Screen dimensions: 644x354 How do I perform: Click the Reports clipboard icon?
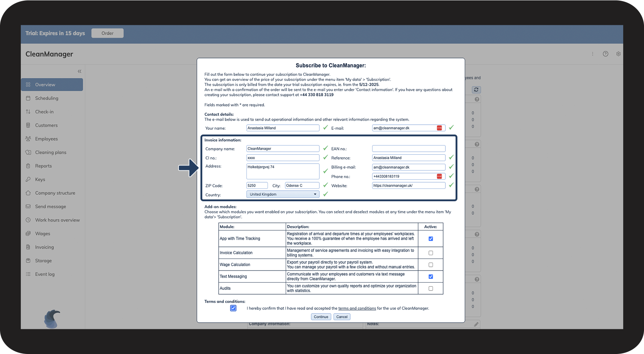[28, 166]
